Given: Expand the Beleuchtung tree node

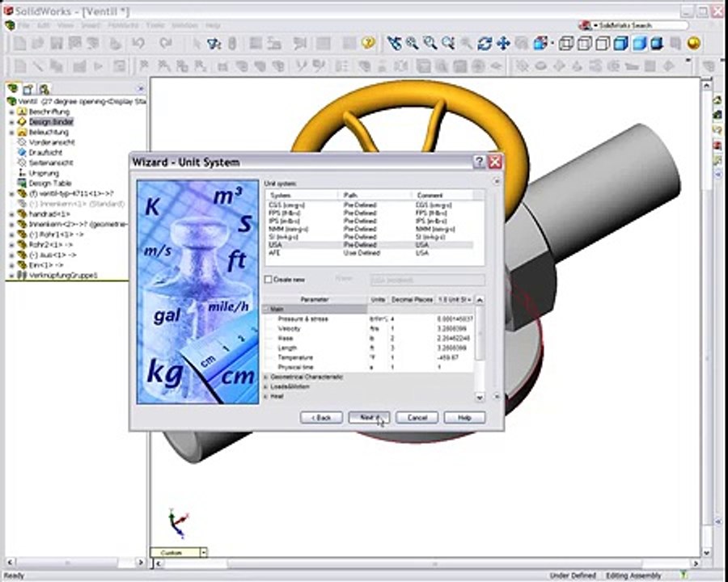Looking at the screenshot, I should (x=12, y=133).
